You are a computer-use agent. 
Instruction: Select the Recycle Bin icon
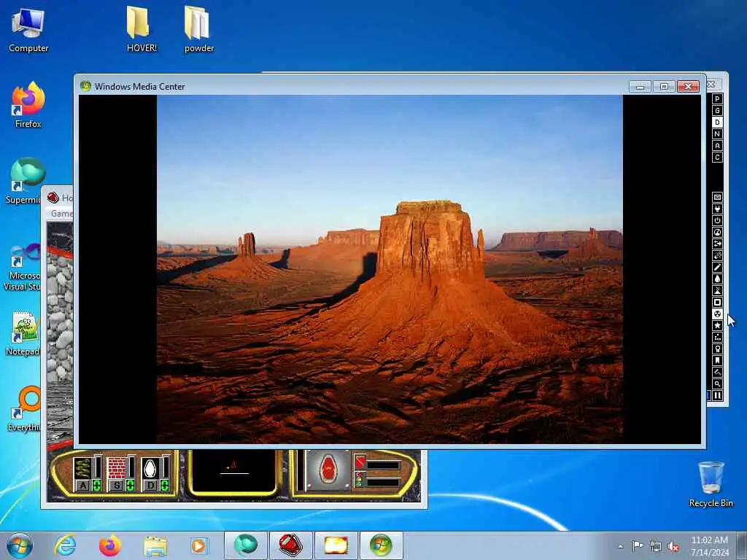pos(711,484)
